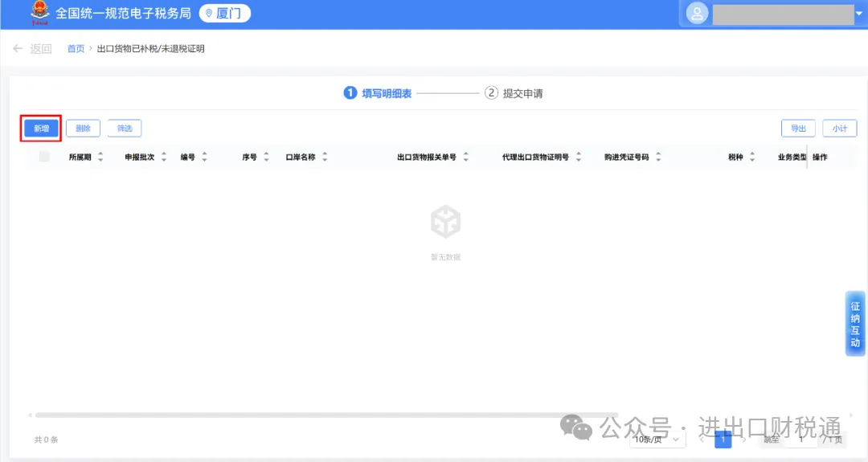The width and height of the screenshot is (868, 462).
Task: Sort by 序号 column
Action: tap(266, 157)
